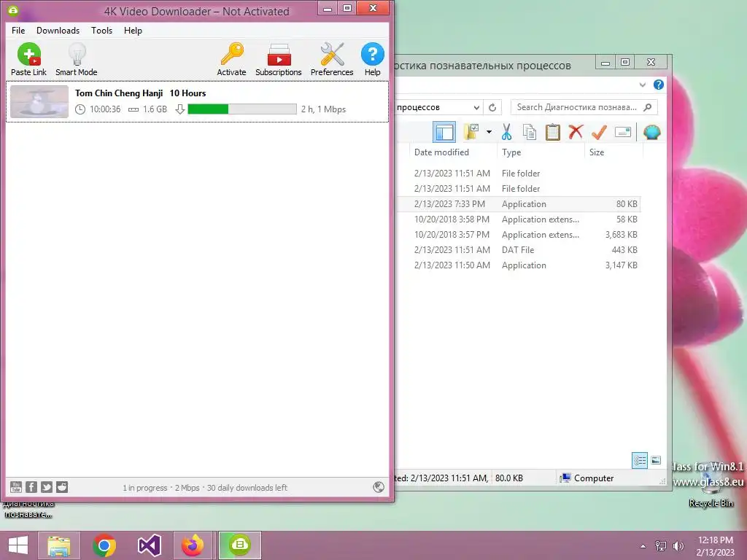Click the Cut scissors icon
747x560 pixels.
click(x=506, y=132)
